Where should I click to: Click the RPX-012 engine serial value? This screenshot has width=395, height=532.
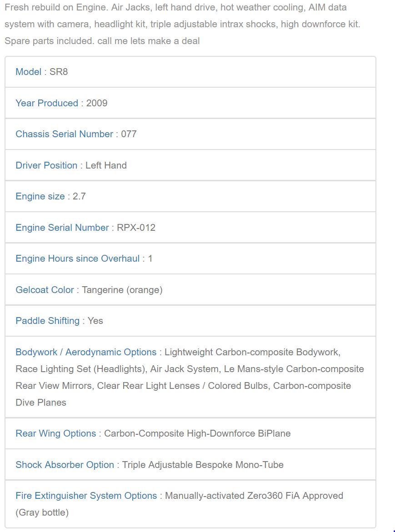(x=136, y=228)
